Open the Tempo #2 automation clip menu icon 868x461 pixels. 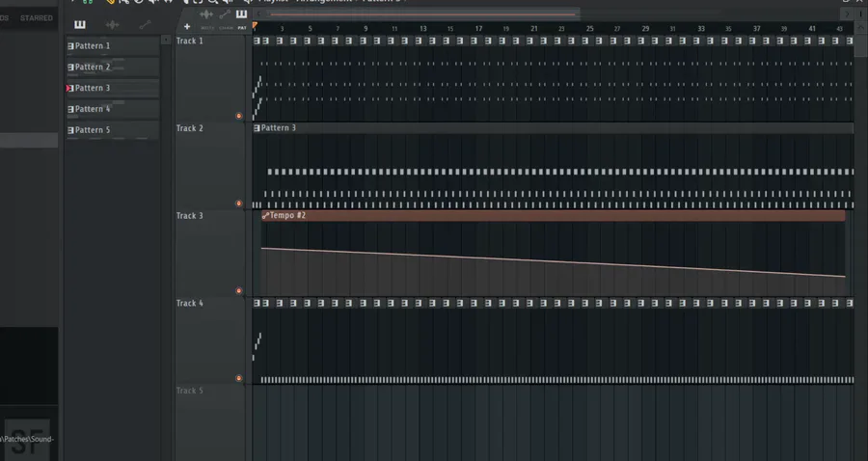click(x=265, y=215)
